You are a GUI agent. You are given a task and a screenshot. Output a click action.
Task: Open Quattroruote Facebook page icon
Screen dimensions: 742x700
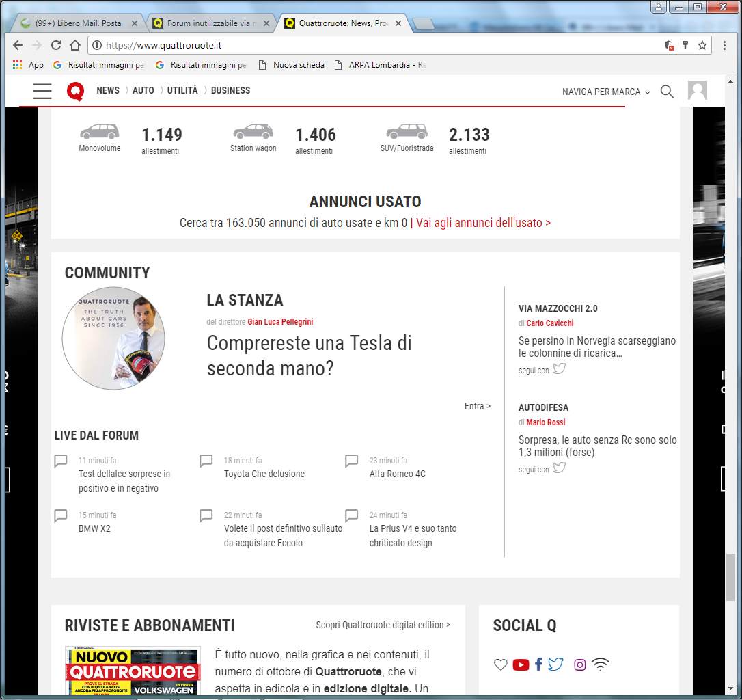538,664
